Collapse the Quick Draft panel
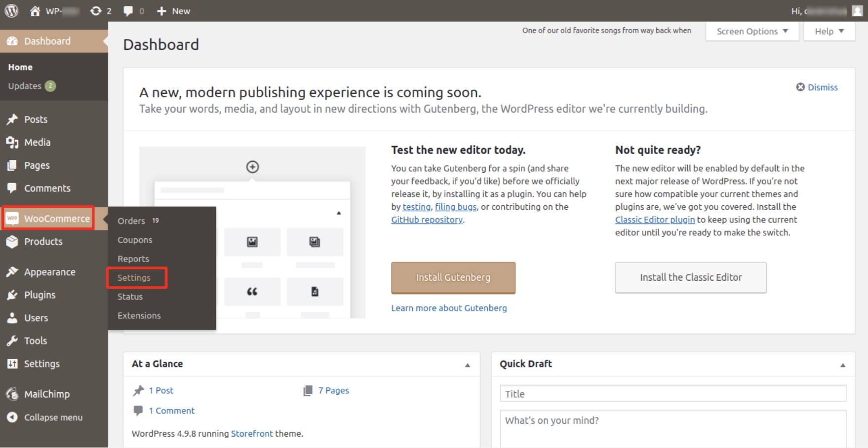This screenshot has height=448, width=868. 843,365
